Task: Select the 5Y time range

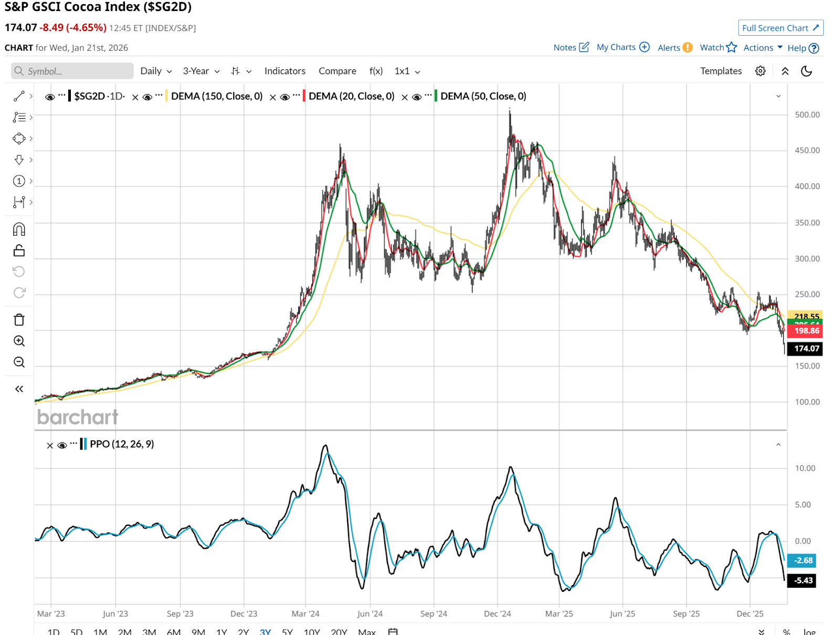Action: point(287,631)
